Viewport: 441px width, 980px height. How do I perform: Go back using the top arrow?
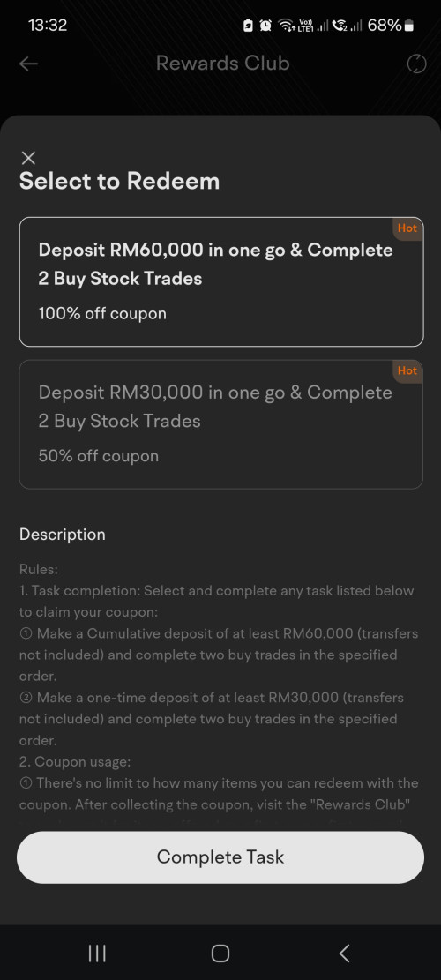(x=29, y=64)
